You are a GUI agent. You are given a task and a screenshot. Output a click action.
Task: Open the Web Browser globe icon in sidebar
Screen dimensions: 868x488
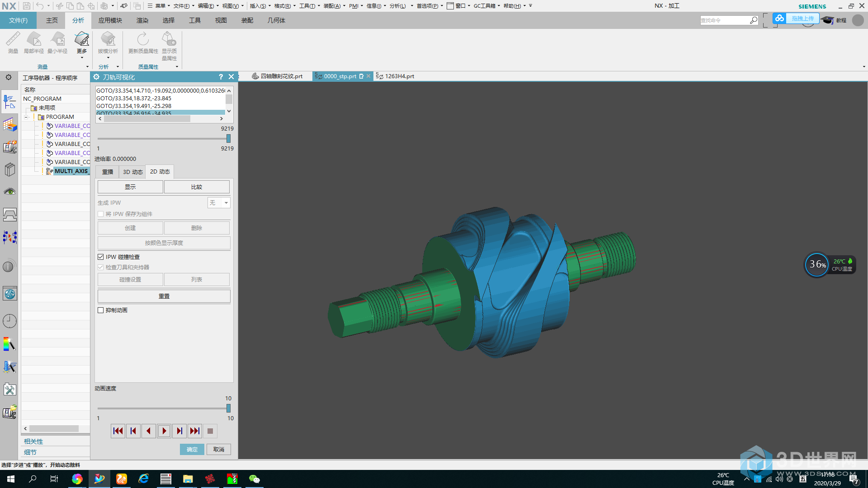[x=9, y=294]
